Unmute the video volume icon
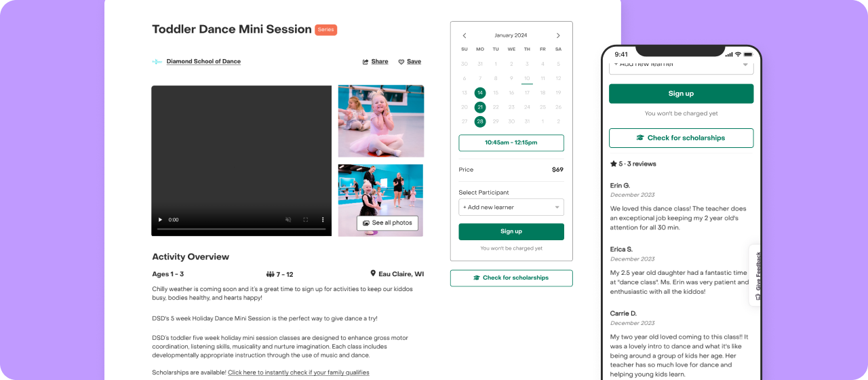This screenshot has width=868, height=380. tap(288, 220)
